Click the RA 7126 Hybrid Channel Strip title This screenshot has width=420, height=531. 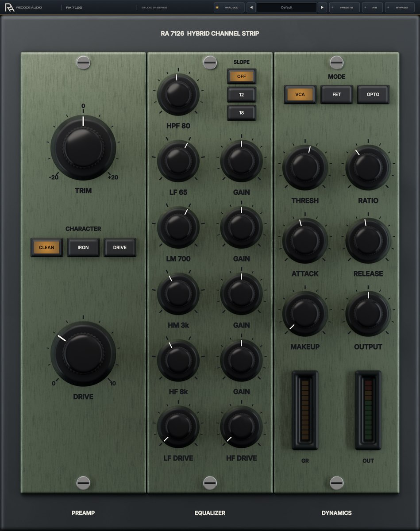(210, 34)
